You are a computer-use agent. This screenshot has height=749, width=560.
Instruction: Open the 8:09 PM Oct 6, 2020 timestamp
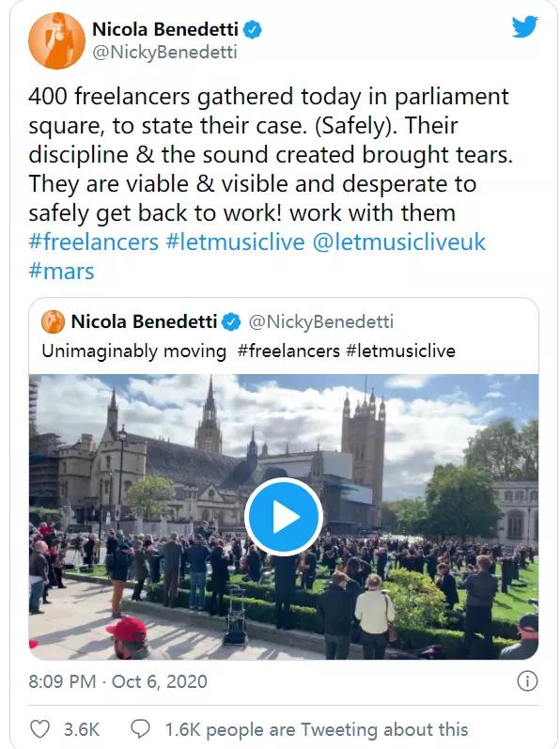118,681
